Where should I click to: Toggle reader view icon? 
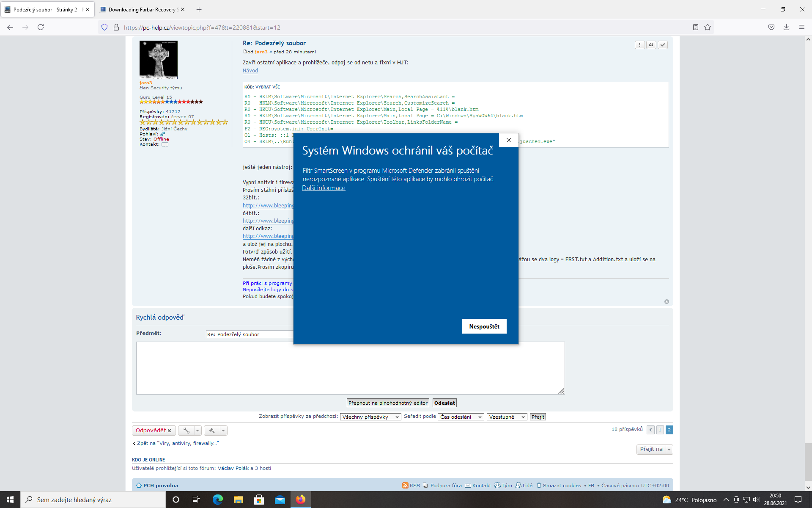pos(695,27)
